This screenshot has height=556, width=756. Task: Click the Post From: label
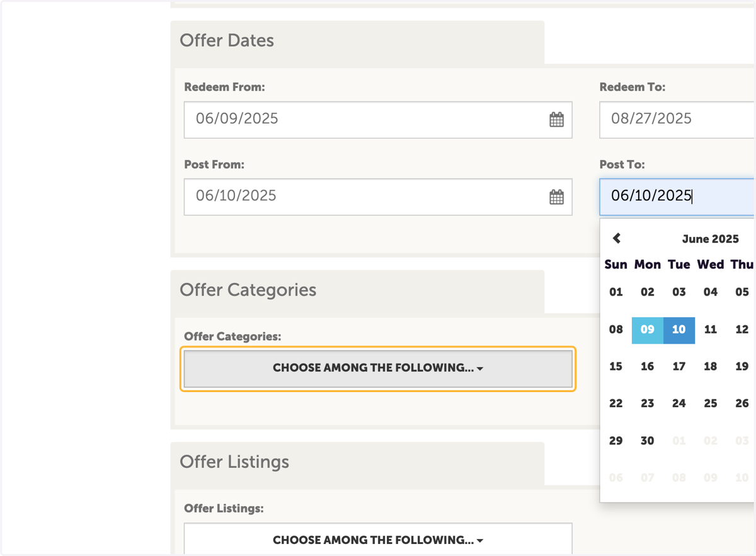pos(214,165)
